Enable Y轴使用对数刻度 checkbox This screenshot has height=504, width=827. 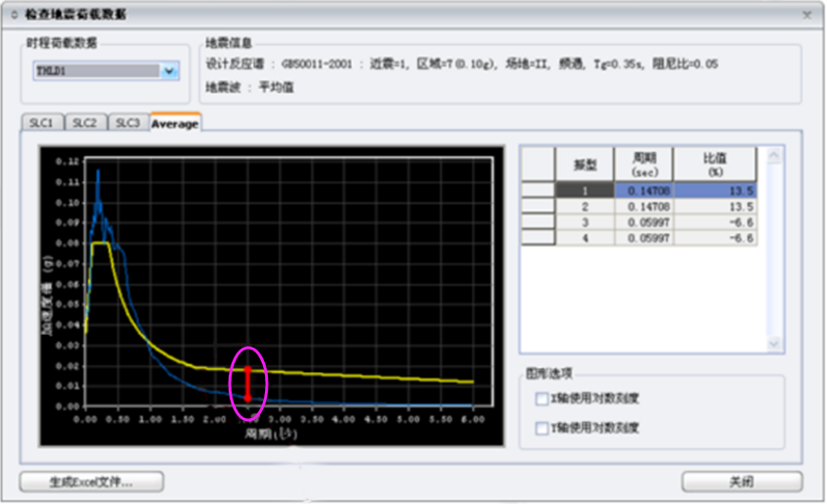point(542,428)
